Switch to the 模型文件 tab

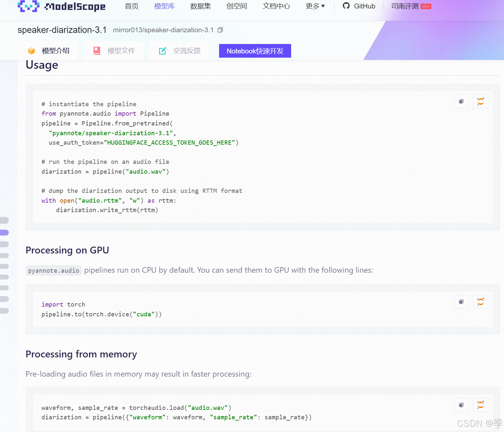114,51
